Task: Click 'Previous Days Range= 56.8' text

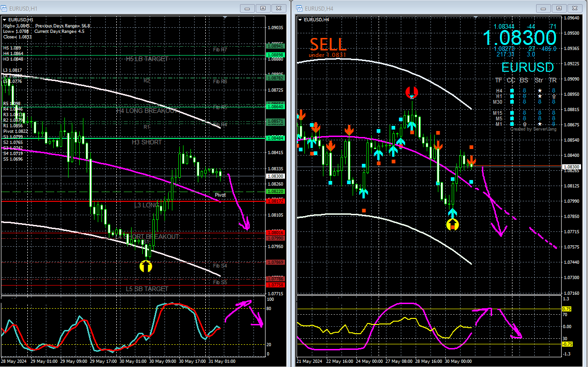Action: click(x=63, y=26)
